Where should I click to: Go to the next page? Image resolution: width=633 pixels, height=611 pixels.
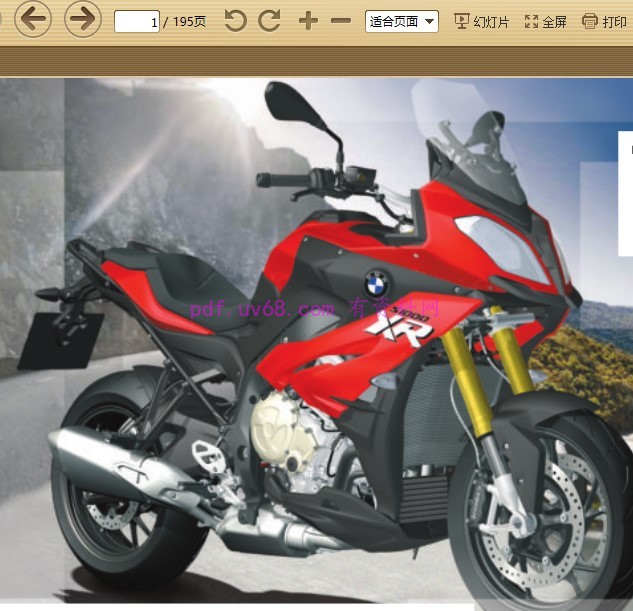tap(83, 19)
